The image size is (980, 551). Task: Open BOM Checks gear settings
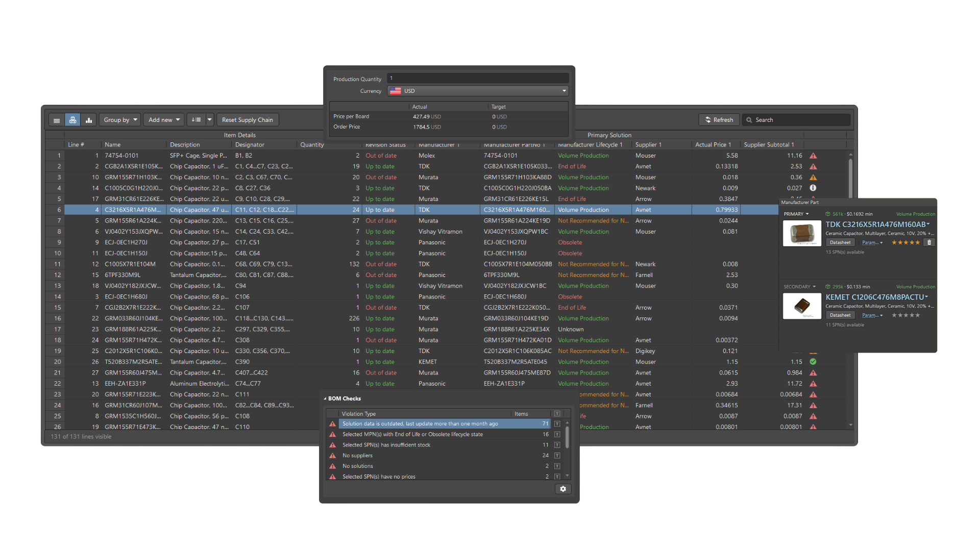[x=562, y=489]
